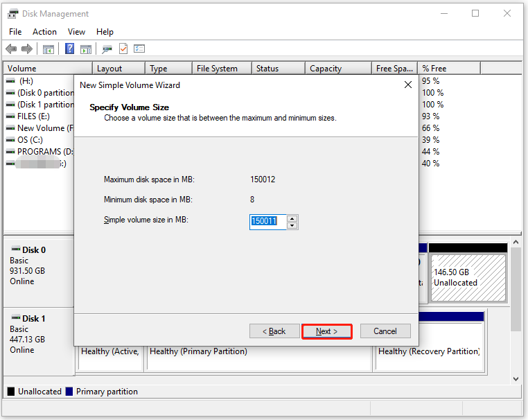Sort by the Status column header
Image resolution: width=528 pixels, height=420 pixels.
[279, 69]
